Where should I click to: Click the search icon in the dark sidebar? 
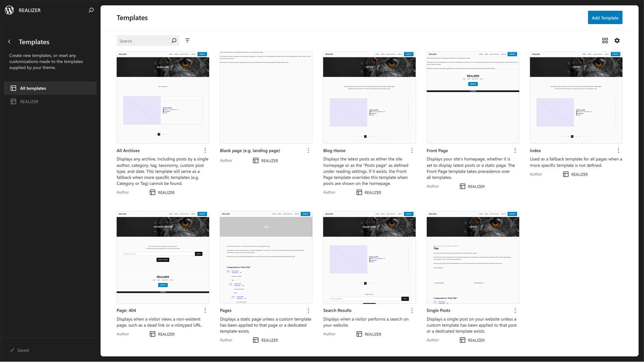pos(91,10)
